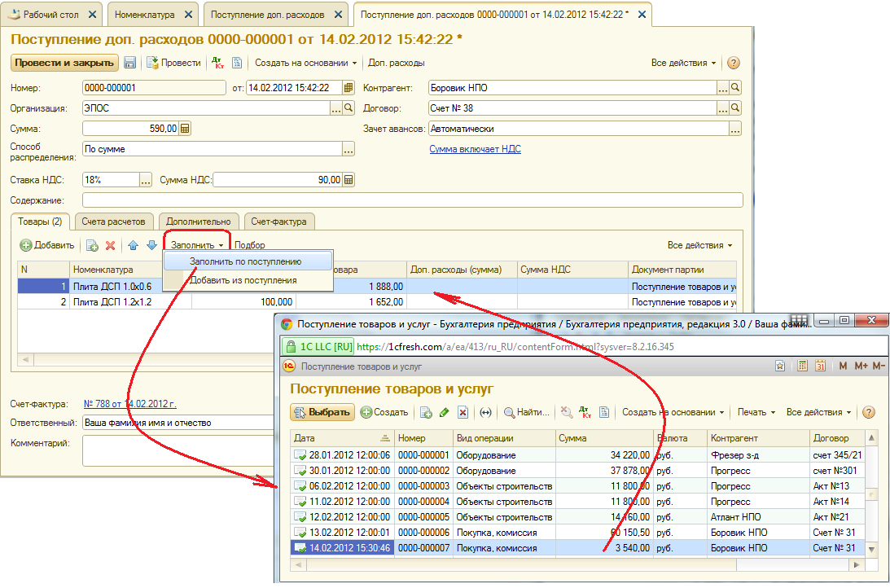
Task: Expand Создать на основании dropdown in main toolbar
Action: click(x=306, y=63)
